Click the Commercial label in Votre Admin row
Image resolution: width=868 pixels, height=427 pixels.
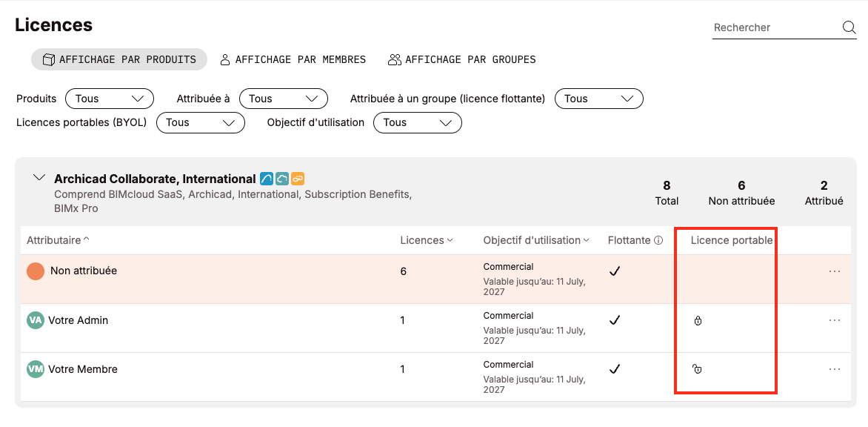(x=508, y=316)
